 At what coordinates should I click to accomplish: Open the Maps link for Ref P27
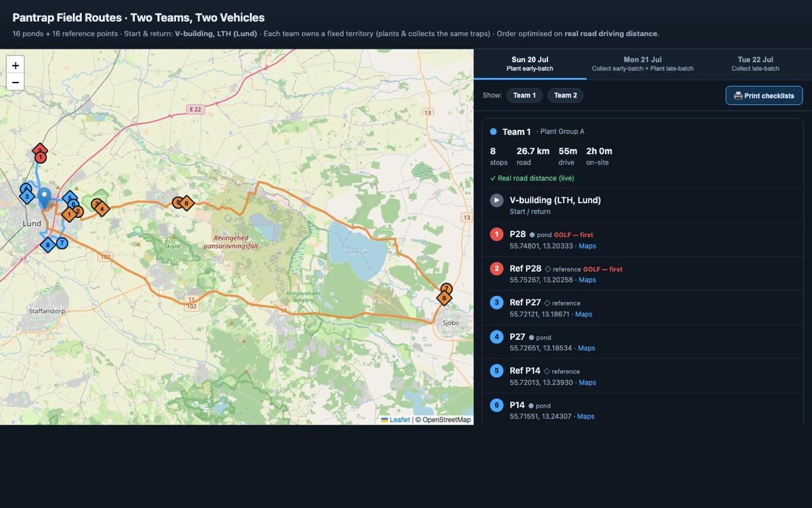584,314
